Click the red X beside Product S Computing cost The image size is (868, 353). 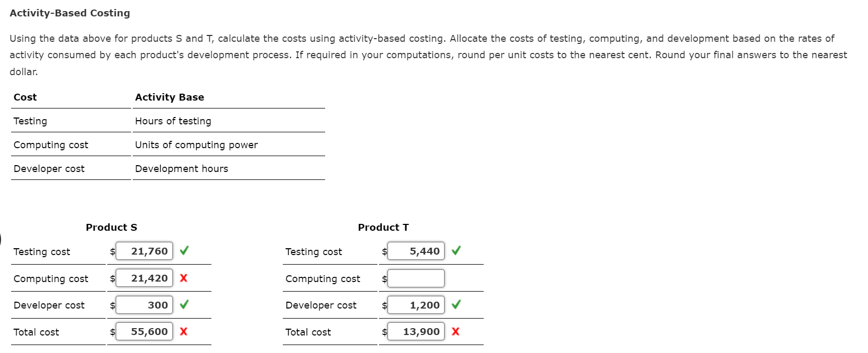tap(183, 278)
